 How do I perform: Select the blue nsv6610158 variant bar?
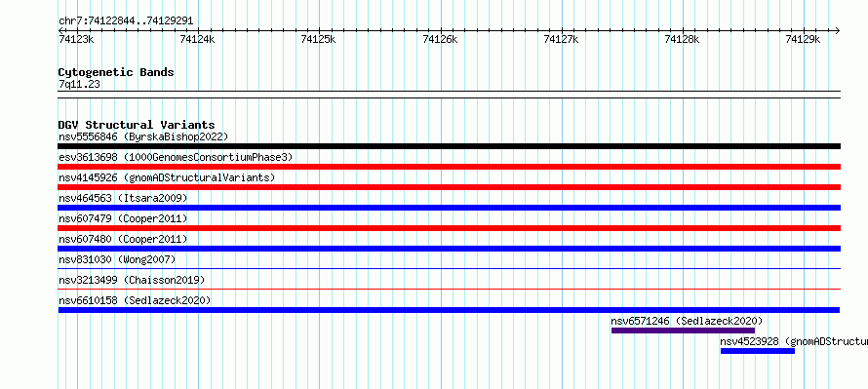[x=449, y=310]
